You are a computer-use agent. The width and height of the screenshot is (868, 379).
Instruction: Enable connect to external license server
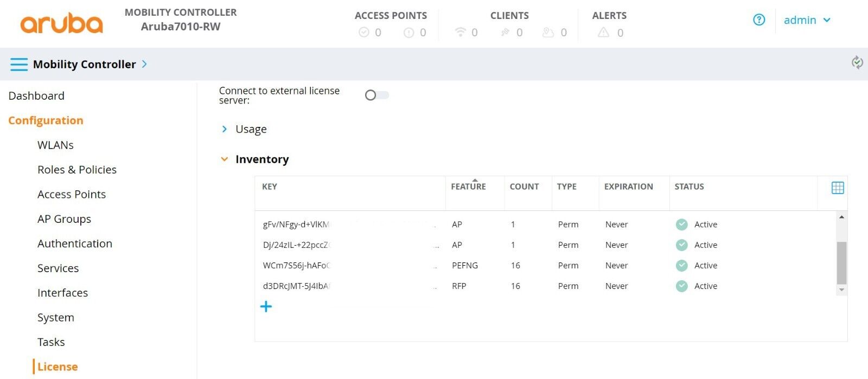(376, 95)
